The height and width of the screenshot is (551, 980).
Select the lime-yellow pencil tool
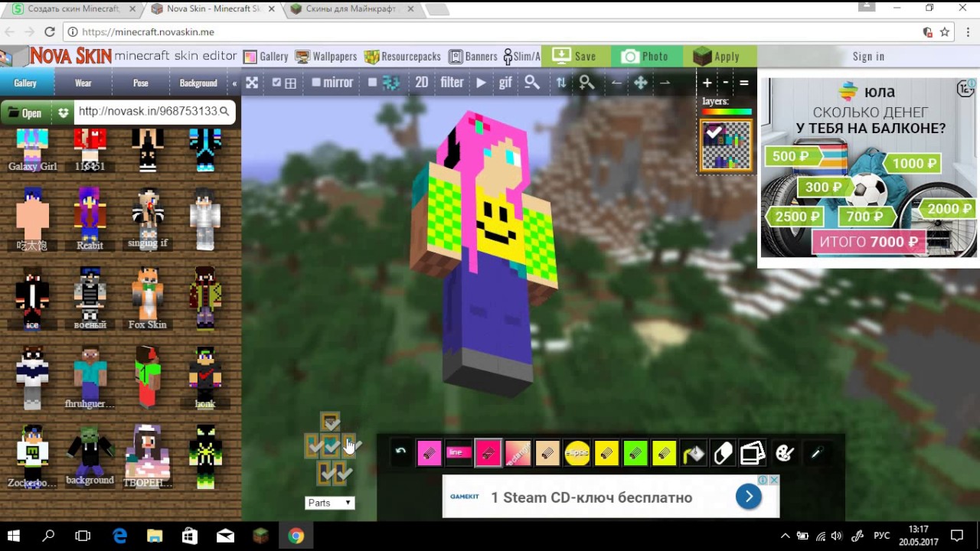[664, 453]
